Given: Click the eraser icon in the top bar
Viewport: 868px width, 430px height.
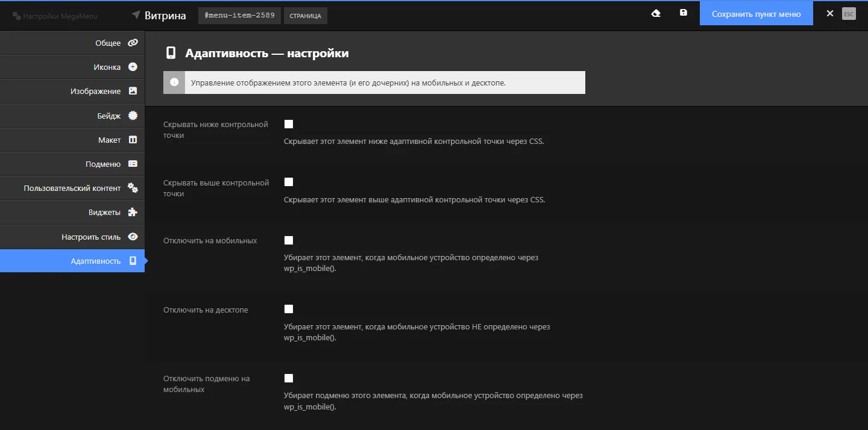Looking at the screenshot, I should pyautogui.click(x=656, y=13).
